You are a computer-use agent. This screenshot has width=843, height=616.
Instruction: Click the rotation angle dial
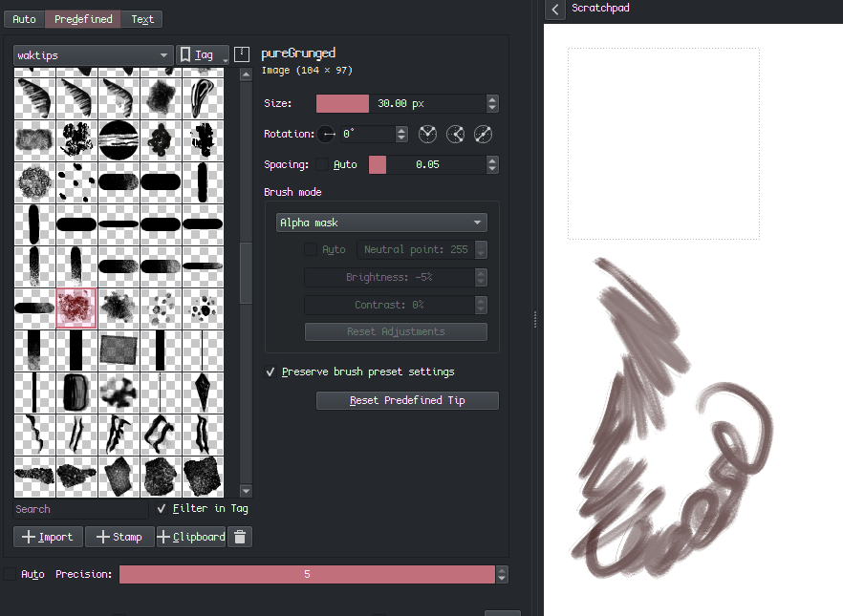pos(326,135)
